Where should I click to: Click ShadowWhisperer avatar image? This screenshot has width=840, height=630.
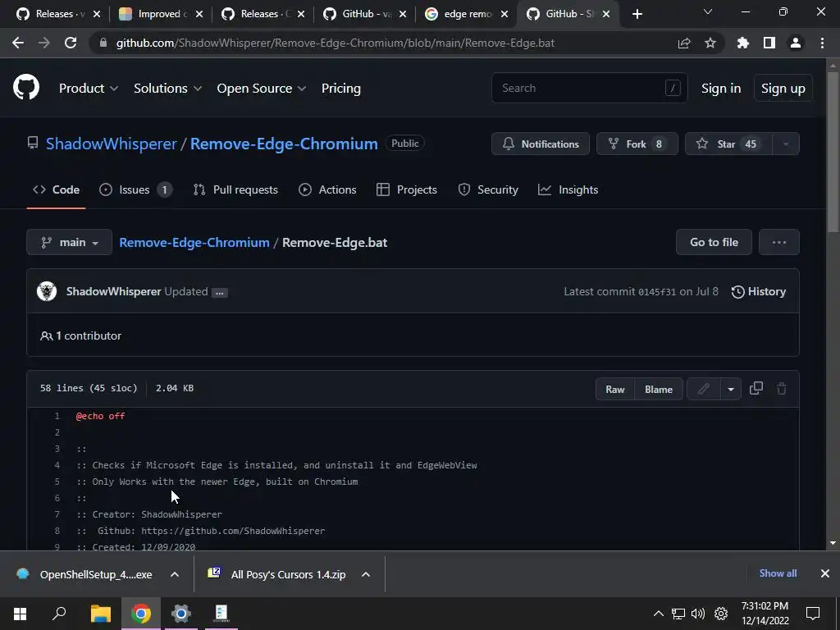click(47, 291)
